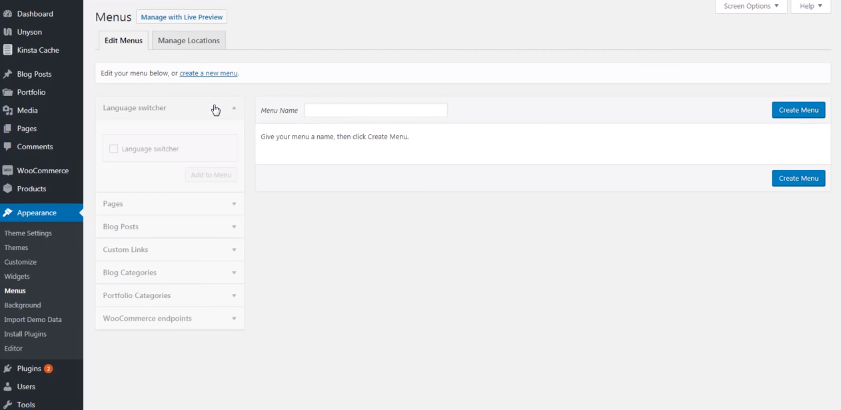The image size is (841, 410).
Task: Click the 'Language switcher' panel heading text
Action: click(x=135, y=108)
